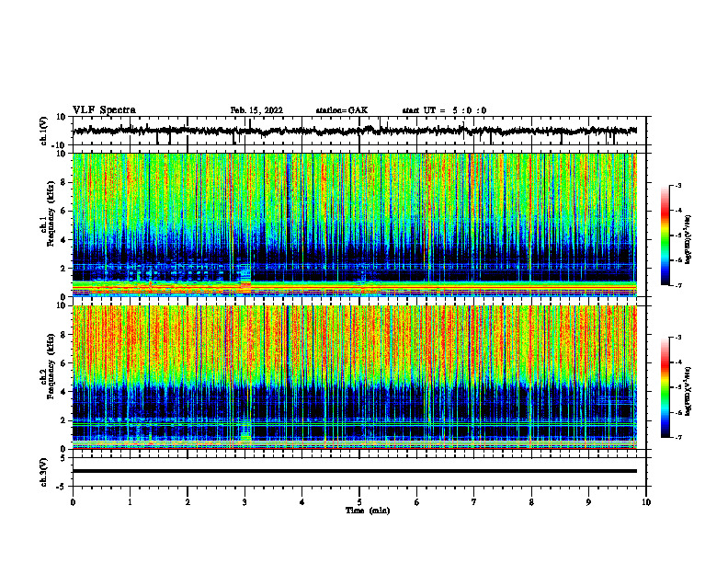The width and height of the screenshot is (728, 563).
Task: Click the ch.1 colorbar 'log(PSD)' unit label
Action: click(688, 239)
